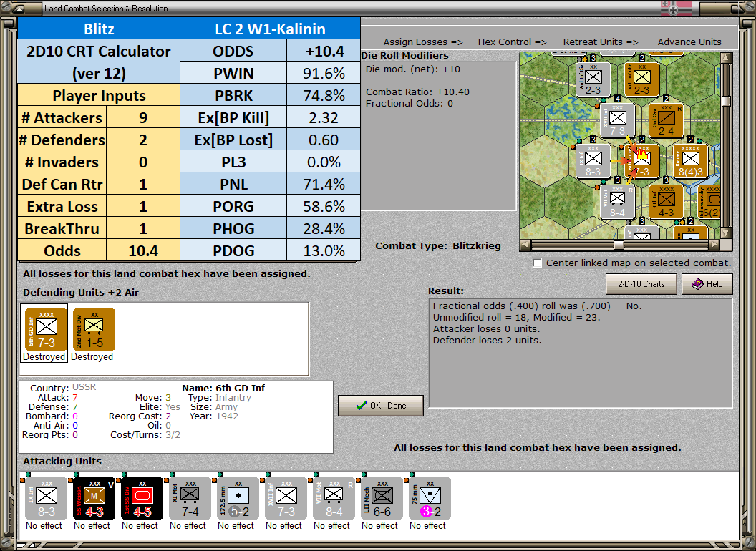Select XVII Inf 7-3 in the Attacking Units row
756x551 pixels.
tap(286, 499)
